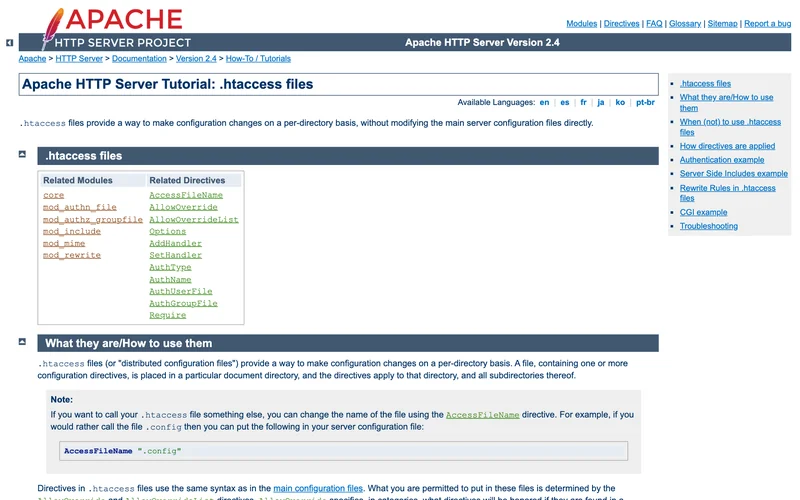Open the 'main configuration files' link
The width and height of the screenshot is (800, 500).
click(318, 488)
